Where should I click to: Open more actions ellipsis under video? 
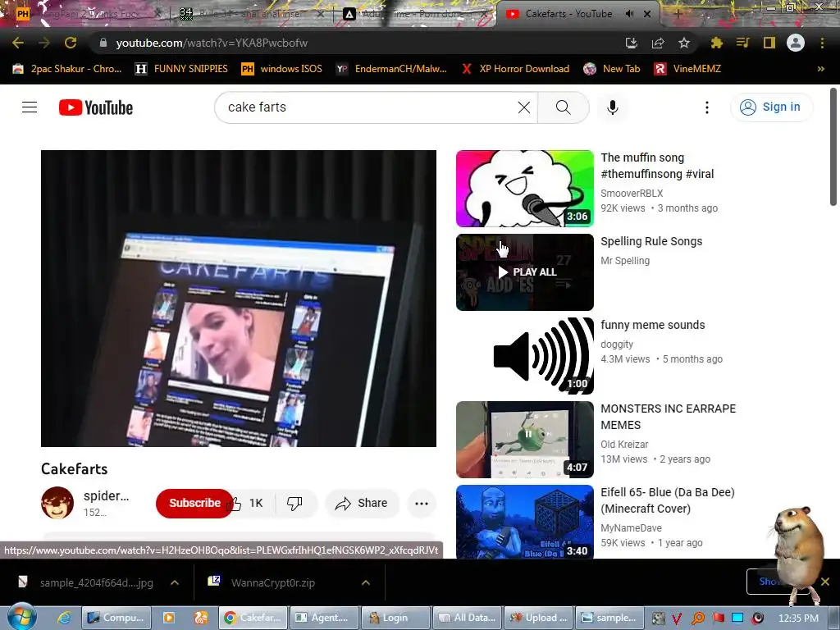pos(422,503)
